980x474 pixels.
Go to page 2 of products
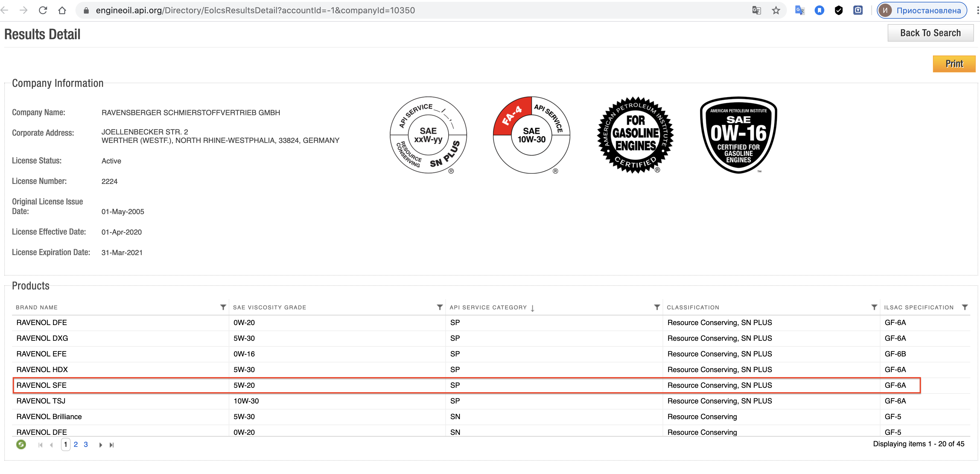click(76, 444)
